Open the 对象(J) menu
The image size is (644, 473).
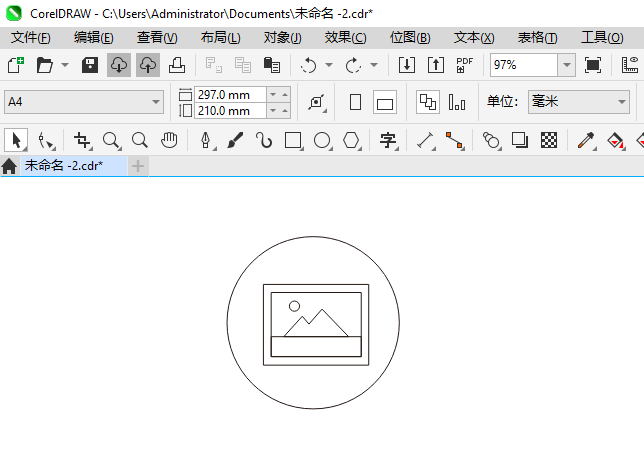point(283,38)
